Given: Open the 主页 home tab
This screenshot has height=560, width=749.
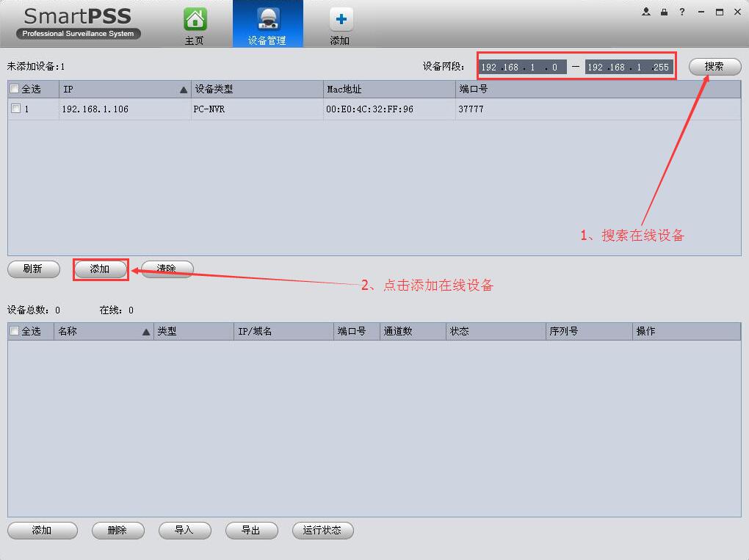Looking at the screenshot, I should [x=195, y=25].
